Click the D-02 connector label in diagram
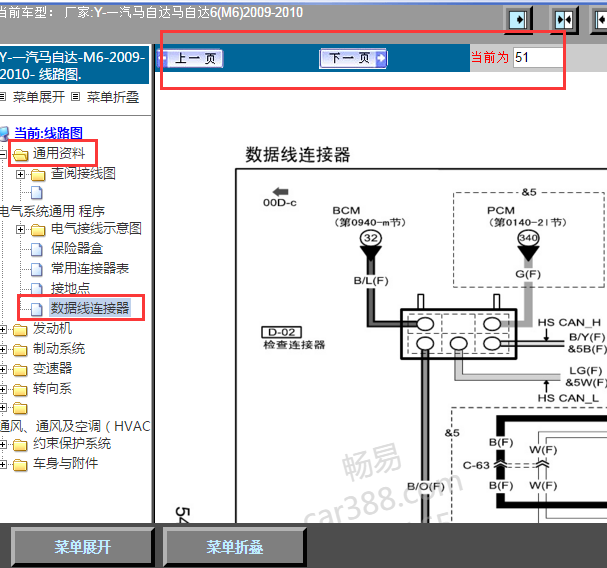The width and height of the screenshot is (607, 568). click(281, 332)
